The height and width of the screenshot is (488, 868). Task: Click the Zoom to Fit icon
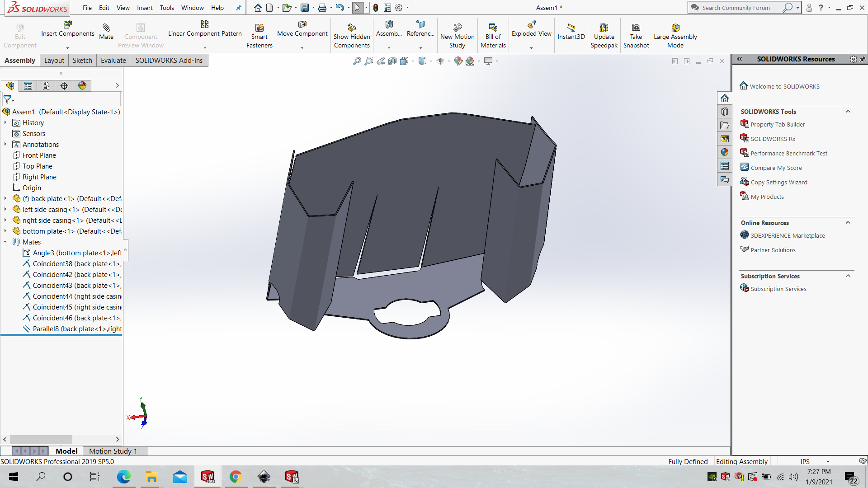(x=357, y=61)
